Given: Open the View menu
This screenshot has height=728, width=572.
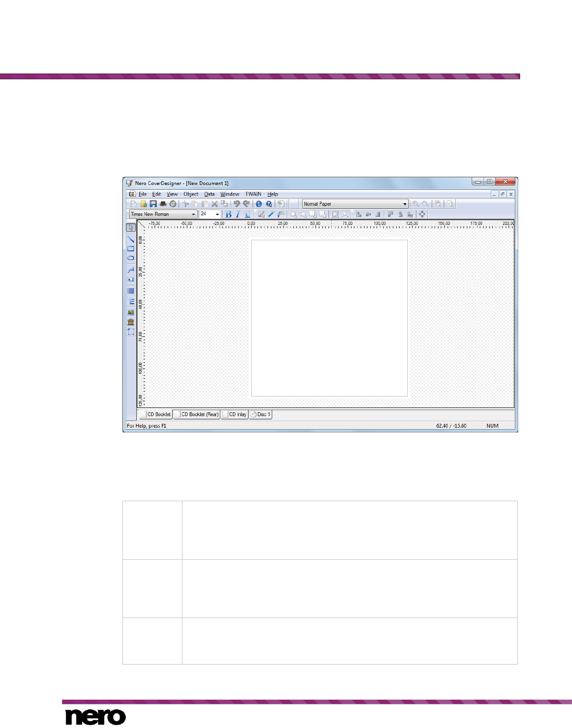Looking at the screenshot, I should pyautogui.click(x=172, y=194).
